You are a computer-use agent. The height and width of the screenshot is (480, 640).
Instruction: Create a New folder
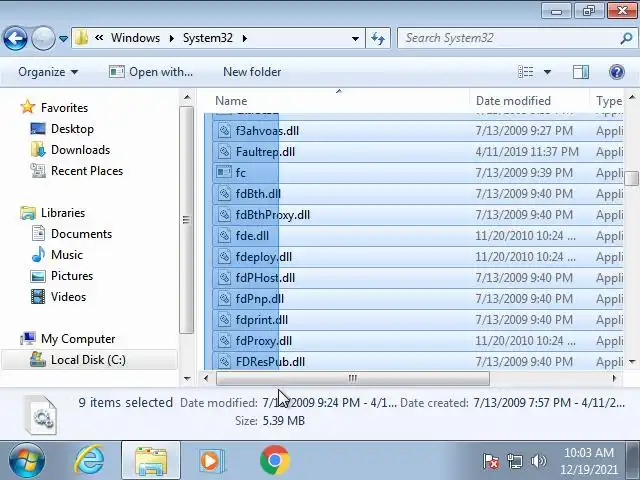click(252, 72)
